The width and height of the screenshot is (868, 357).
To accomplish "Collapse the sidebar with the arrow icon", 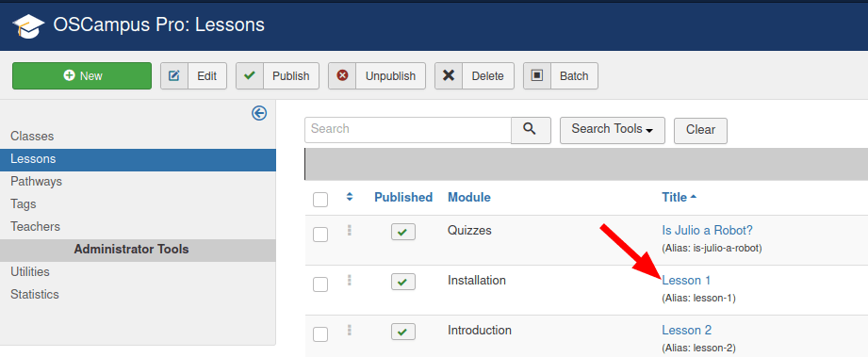I will 259,113.
